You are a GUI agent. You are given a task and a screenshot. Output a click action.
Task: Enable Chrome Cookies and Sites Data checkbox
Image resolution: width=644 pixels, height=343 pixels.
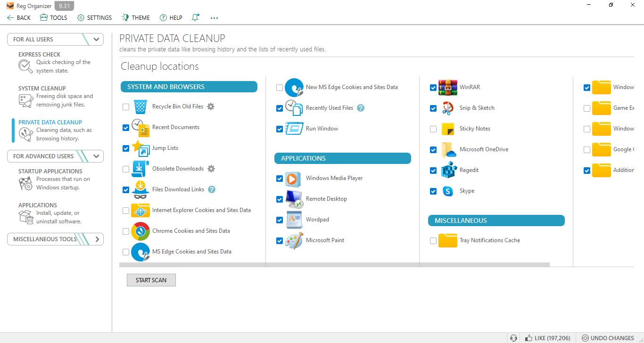pos(126,231)
